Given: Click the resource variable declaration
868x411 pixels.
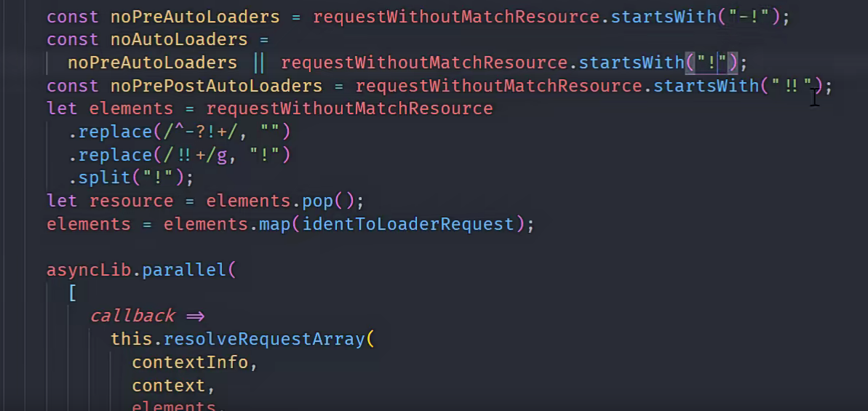Looking at the screenshot, I should coord(131,201).
